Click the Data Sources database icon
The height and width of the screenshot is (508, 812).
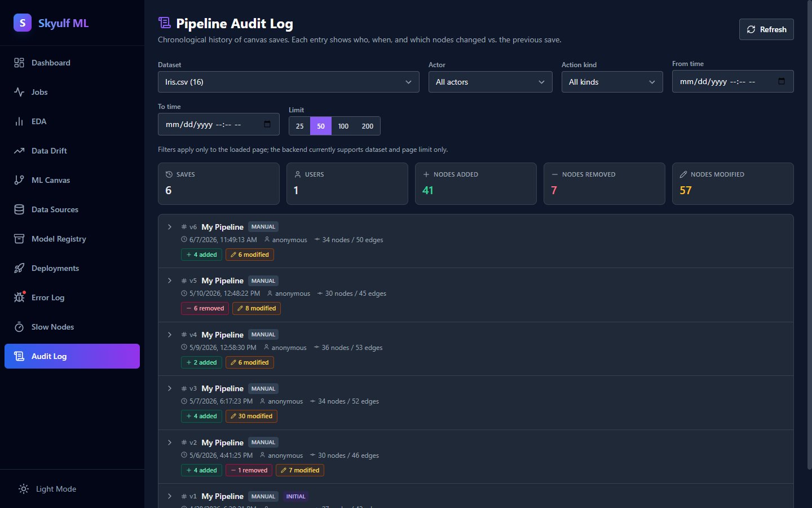pos(19,209)
